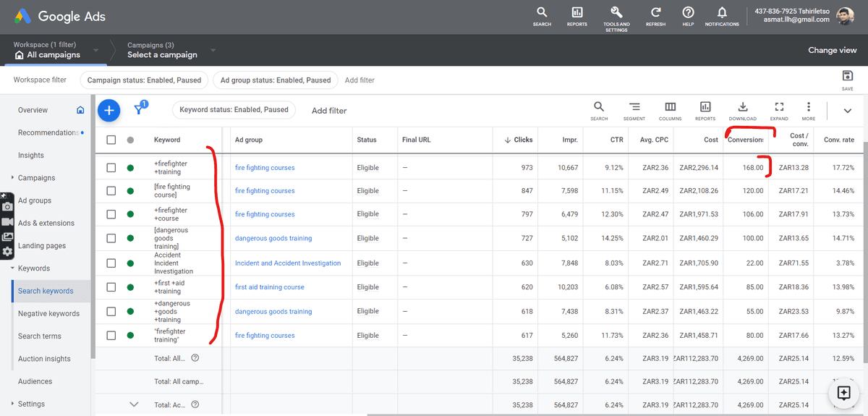The width and height of the screenshot is (868, 416).
Task: Open Negative keywords in sidebar
Action: click(48, 313)
